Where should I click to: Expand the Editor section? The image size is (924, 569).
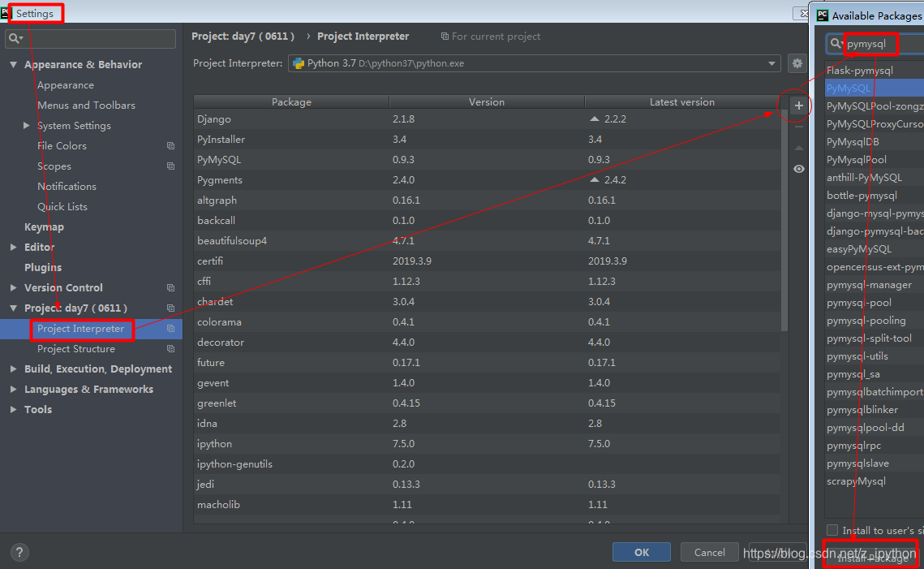pos(13,248)
